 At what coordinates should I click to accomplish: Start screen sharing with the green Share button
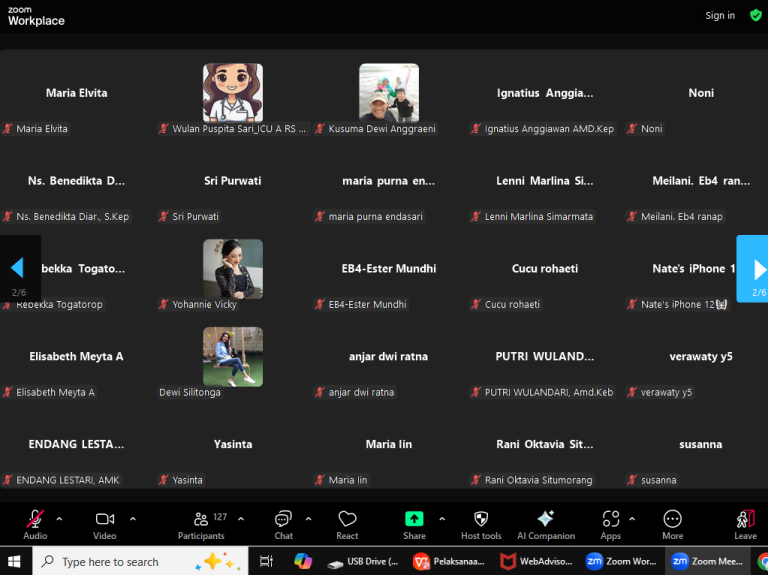click(x=414, y=519)
